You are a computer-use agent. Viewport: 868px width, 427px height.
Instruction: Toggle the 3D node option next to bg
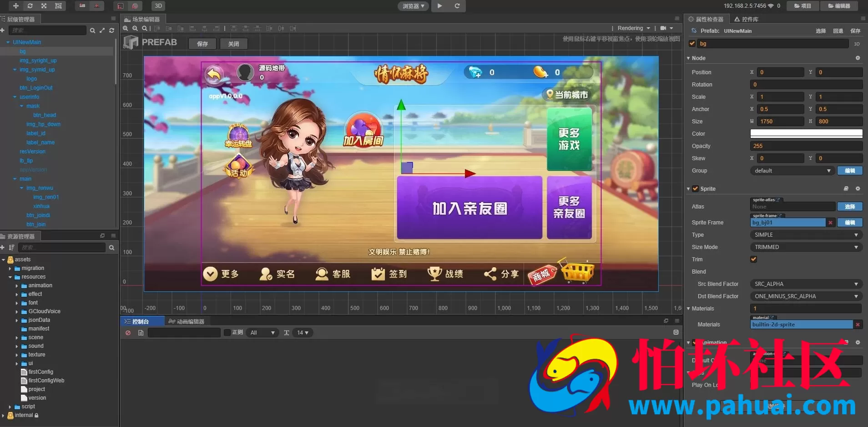(x=857, y=44)
